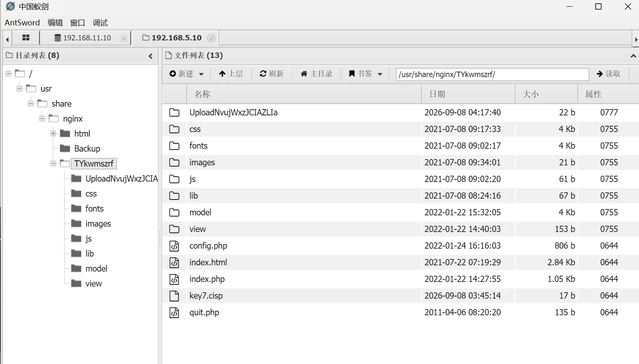The image size is (639, 364).
Task: Select the config.php file name
Action: coord(208,246)
